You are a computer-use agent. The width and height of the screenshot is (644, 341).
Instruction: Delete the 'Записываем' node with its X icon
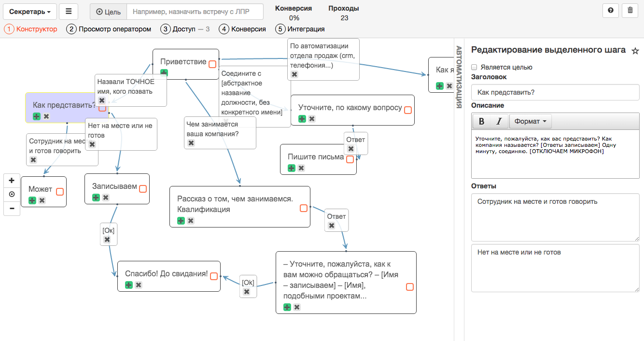[106, 198]
